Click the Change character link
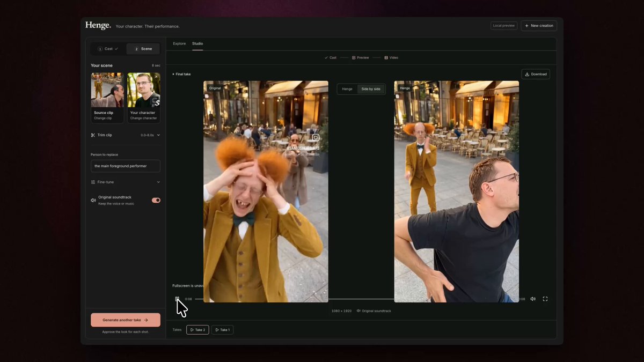The image size is (644, 362). (x=143, y=118)
